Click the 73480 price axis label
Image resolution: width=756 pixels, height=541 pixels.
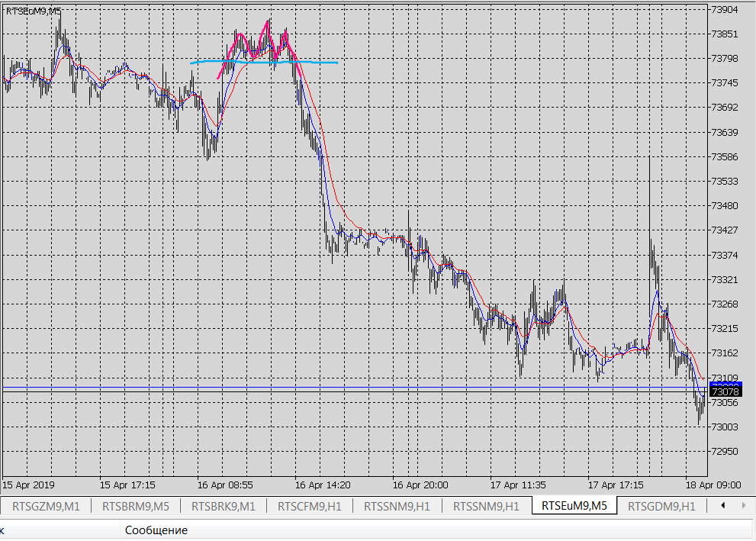pyautogui.click(x=725, y=206)
